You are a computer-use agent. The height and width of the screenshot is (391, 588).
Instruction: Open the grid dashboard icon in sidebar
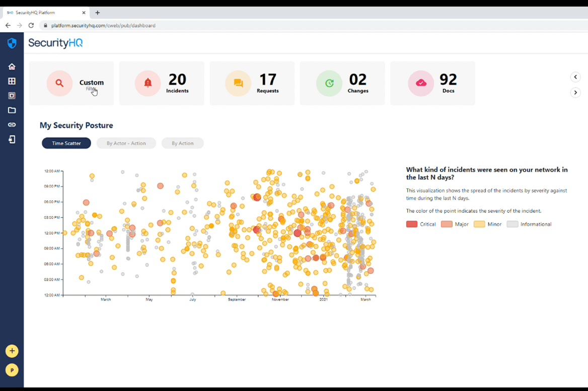12,81
